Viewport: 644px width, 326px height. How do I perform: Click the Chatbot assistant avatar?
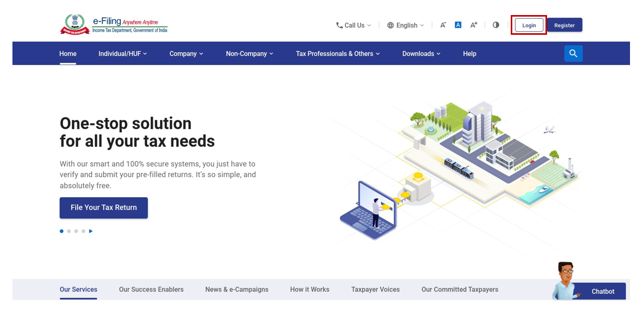(565, 281)
